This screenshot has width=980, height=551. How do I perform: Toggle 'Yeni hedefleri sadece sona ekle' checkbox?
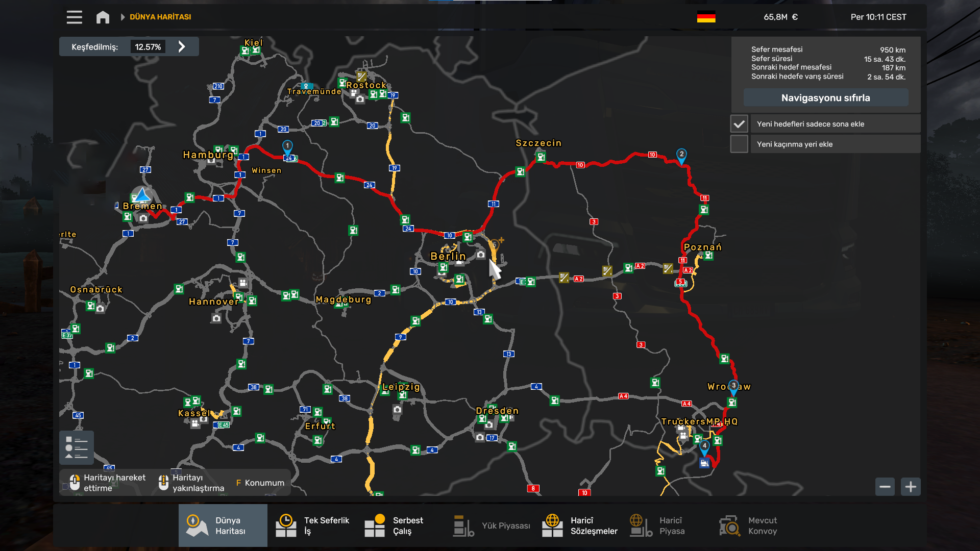(739, 124)
